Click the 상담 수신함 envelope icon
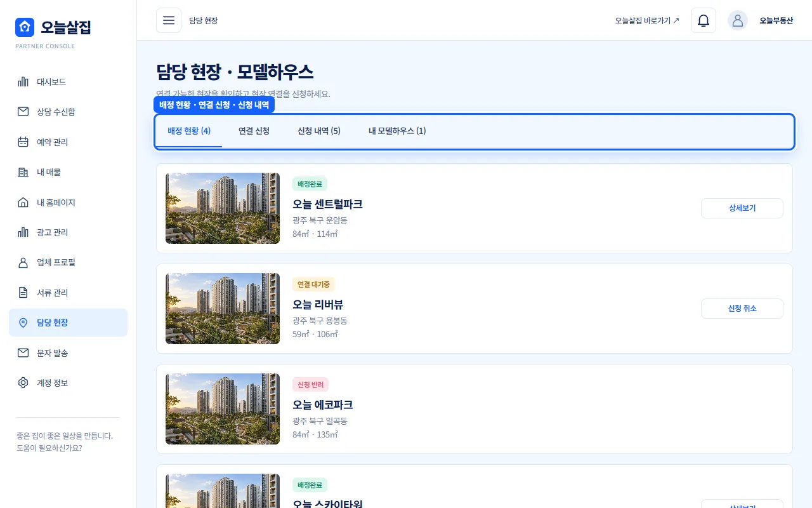 [23, 112]
